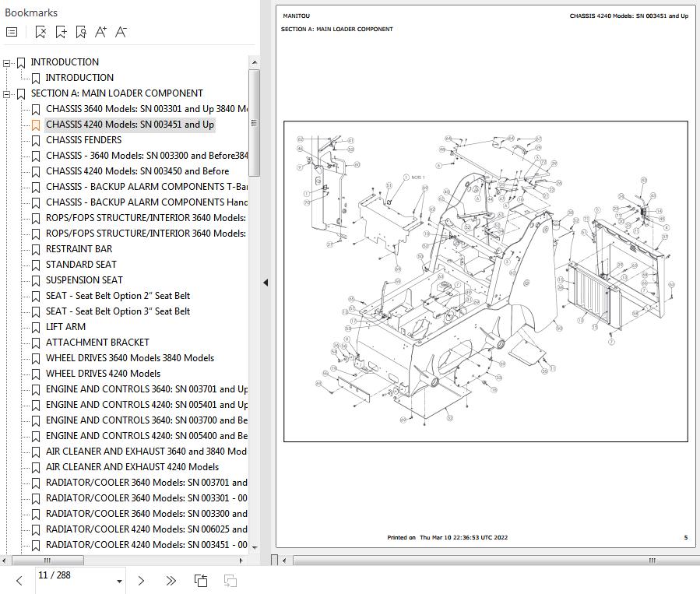The width and height of the screenshot is (700, 594).
Task: Click the delete bookmark icon
Action: pos(40,32)
